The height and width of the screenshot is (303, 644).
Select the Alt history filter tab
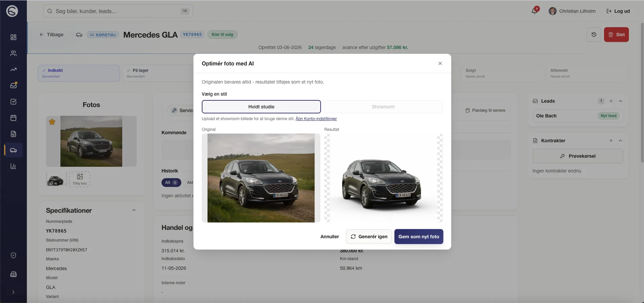(171, 183)
